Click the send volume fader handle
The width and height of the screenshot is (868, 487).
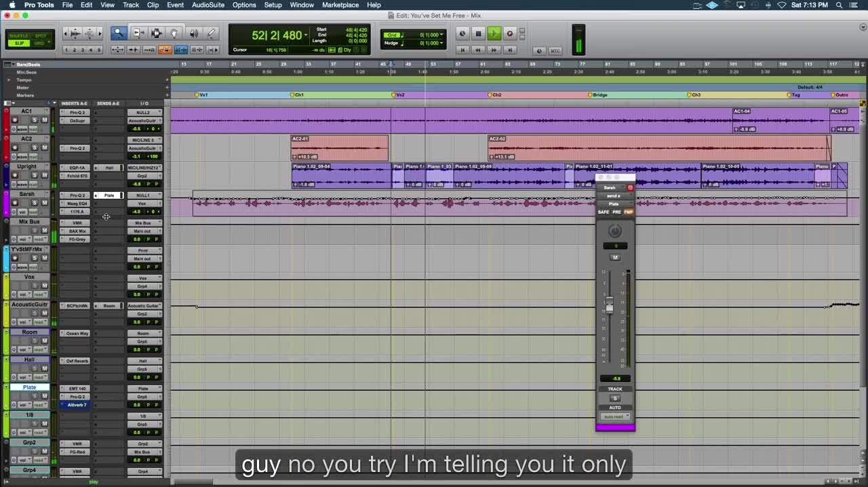point(609,306)
